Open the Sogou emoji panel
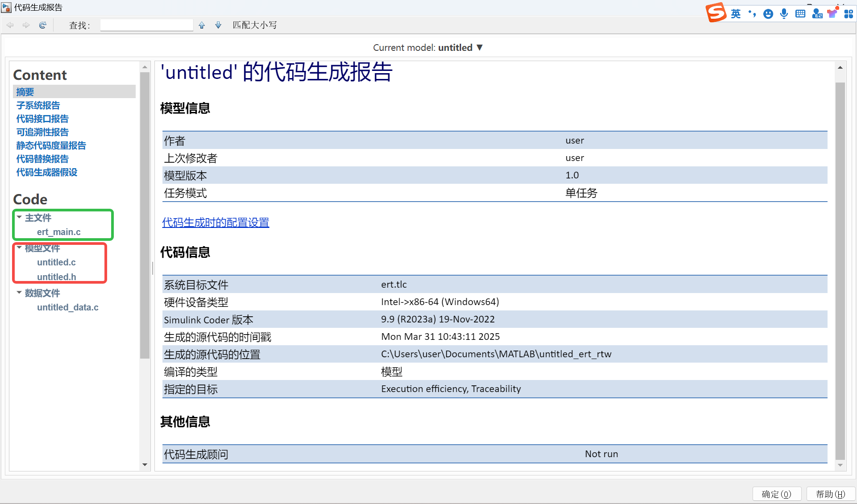857x504 pixels. pyautogui.click(x=768, y=14)
